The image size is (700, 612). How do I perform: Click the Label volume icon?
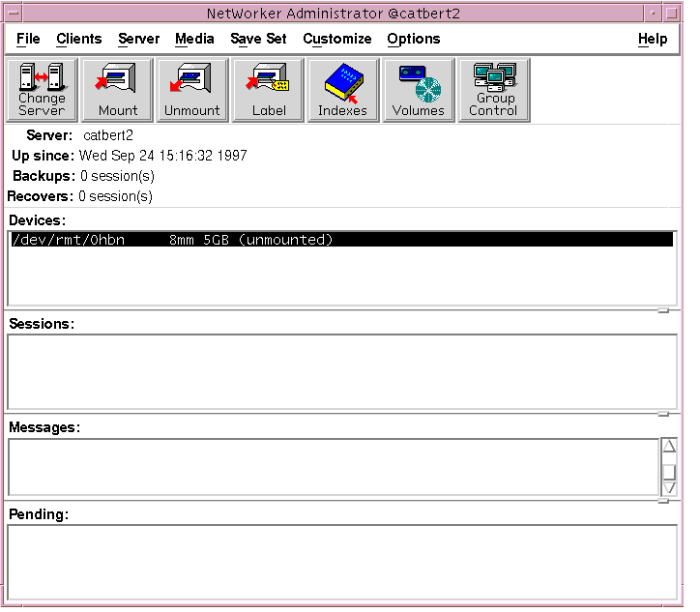click(x=268, y=90)
